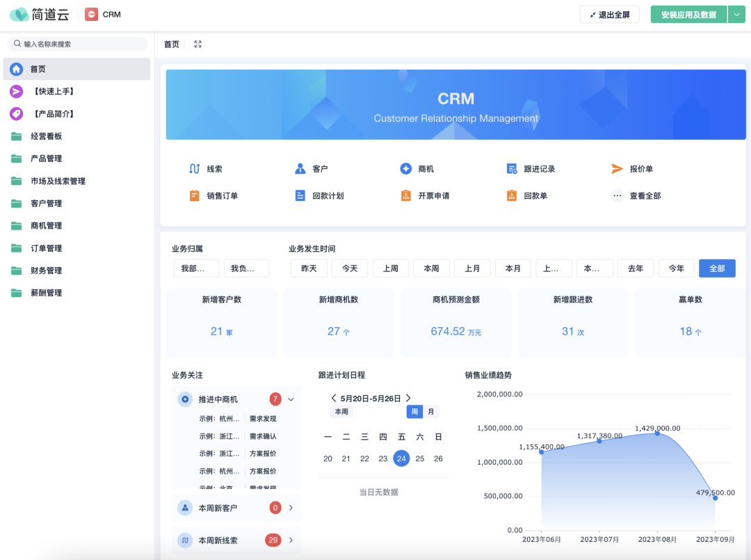
Task: Click the 安装应用及数据 button
Action: tap(688, 15)
